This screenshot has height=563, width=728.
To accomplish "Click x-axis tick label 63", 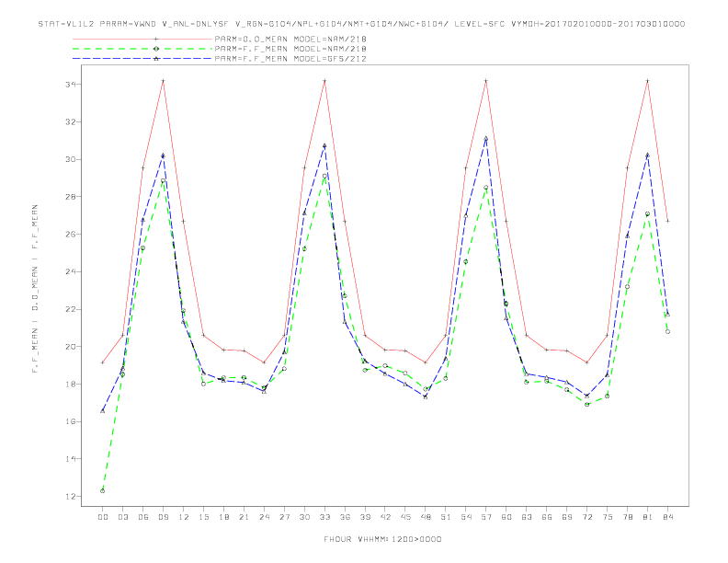I will (x=527, y=517).
